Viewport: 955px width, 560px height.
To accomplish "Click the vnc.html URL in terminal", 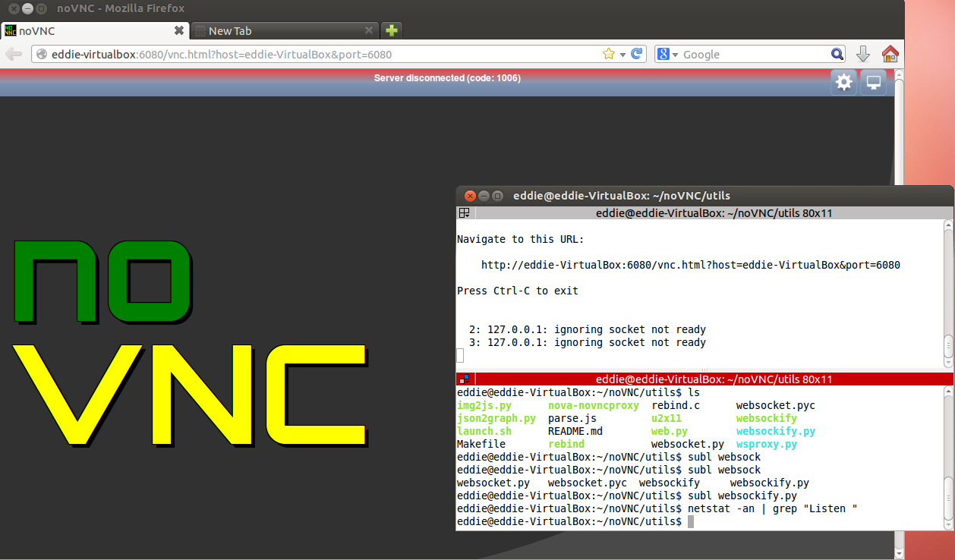I will (691, 265).
